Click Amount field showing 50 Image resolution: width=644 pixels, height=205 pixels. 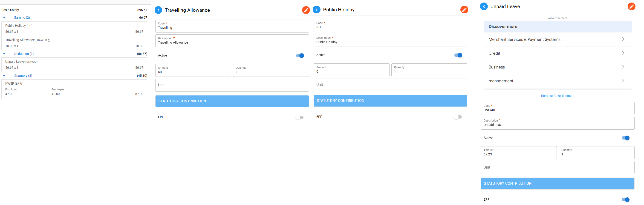[193, 70]
